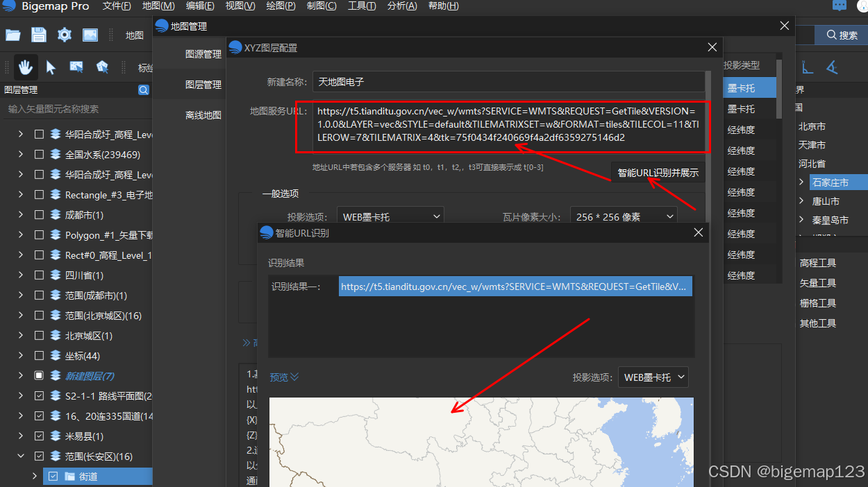Click layer manager search icon
Image resolution: width=868 pixels, height=487 pixels.
click(144, 89)
